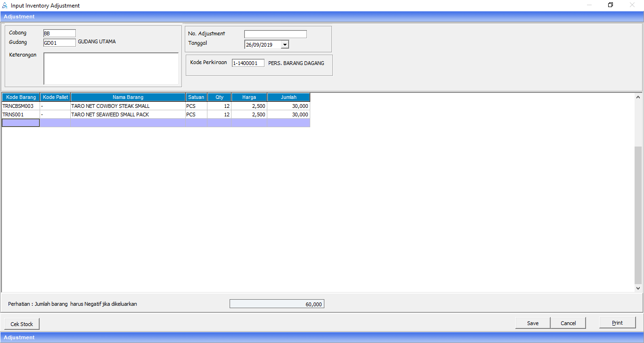The image size is (644, 343).
Task: Click the Gudang code field GD01
Action: pos(59,42)
